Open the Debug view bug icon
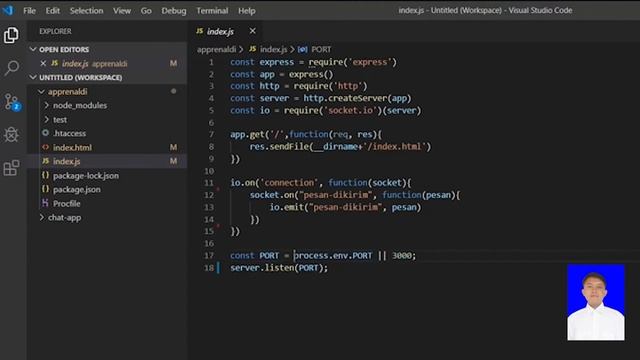 coord(11,135)
